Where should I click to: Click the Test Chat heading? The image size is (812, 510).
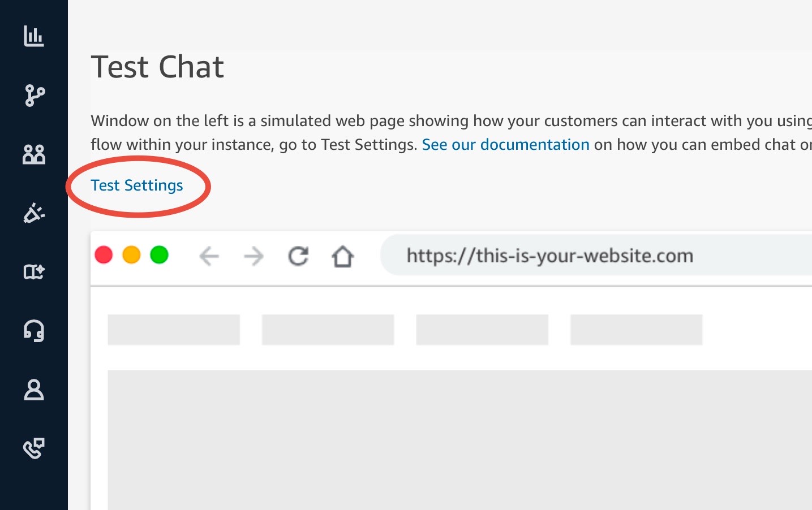[x=157, y=67]
